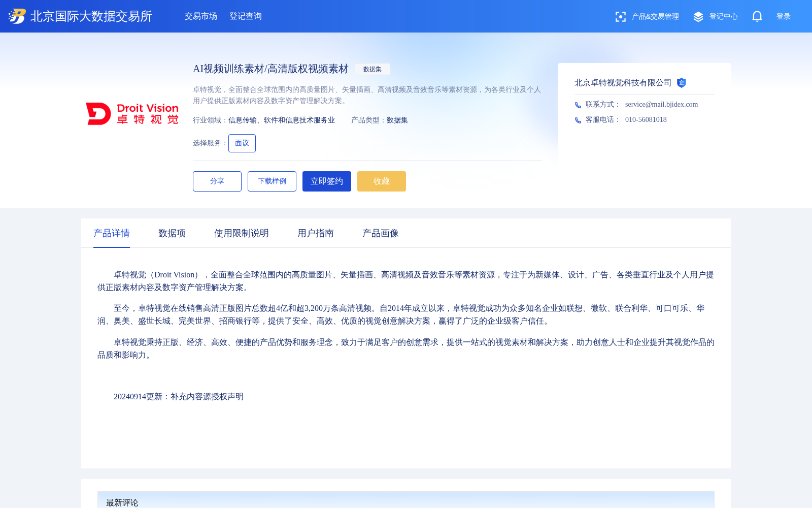Click the product title AI视频训练素材/高清版权视频素材
The height and width of the screenshot is (508, 812).
270,69
